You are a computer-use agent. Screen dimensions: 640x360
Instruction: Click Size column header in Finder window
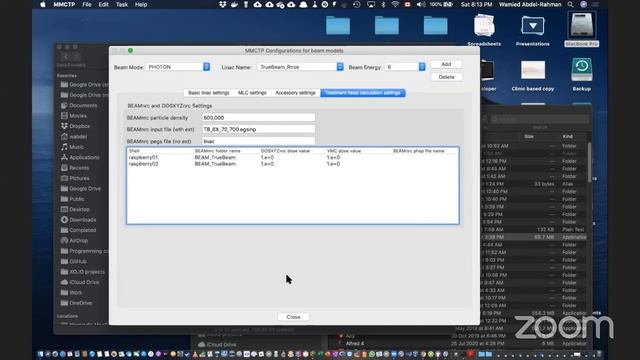tap(529, 136)
